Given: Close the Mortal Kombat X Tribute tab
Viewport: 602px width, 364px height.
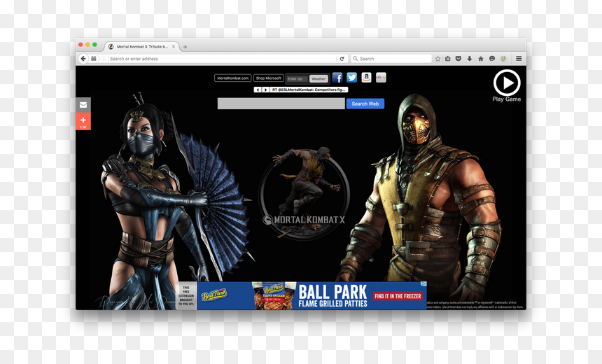Looking at the screenshot, I should (174, 46).
